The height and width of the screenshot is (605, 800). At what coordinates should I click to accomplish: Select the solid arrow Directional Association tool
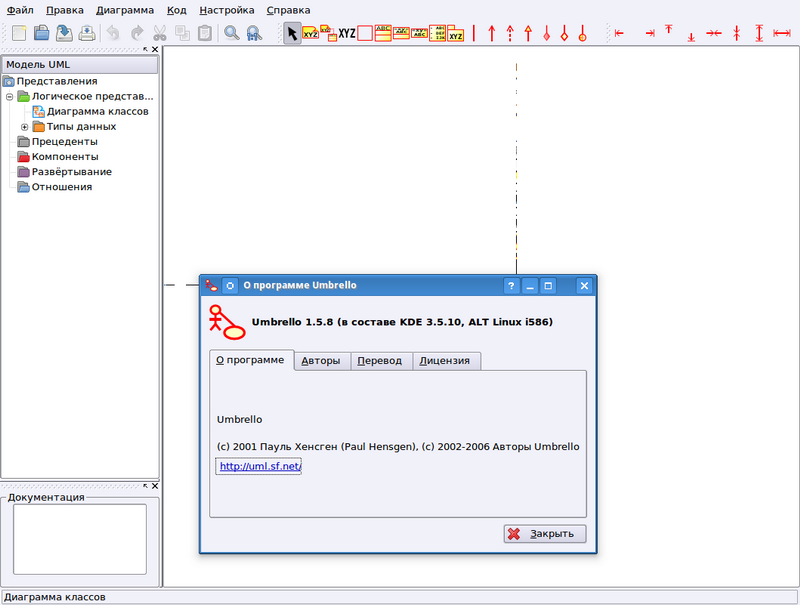point(492,33)
